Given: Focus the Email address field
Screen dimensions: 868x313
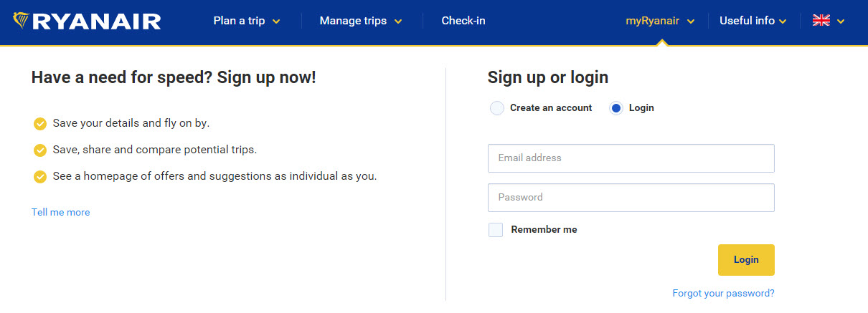Looking at the screenshot, I should click(631, 158).
